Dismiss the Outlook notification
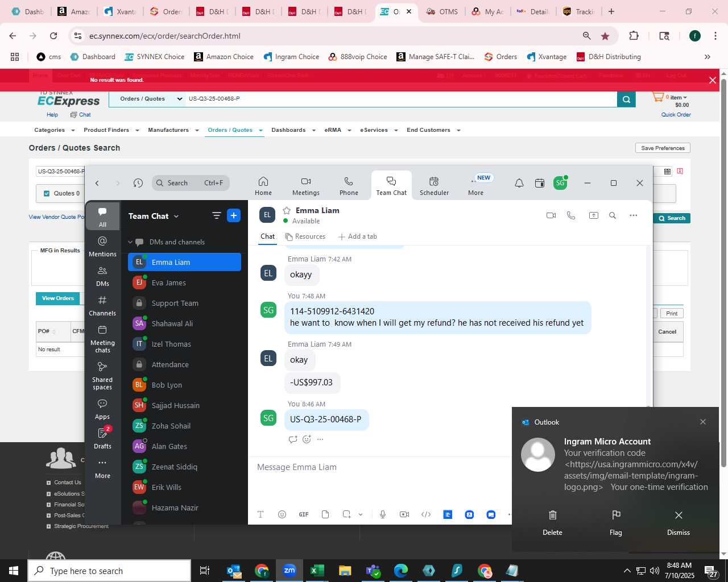Viewport: 728px width, 582px height. (679, 523)
